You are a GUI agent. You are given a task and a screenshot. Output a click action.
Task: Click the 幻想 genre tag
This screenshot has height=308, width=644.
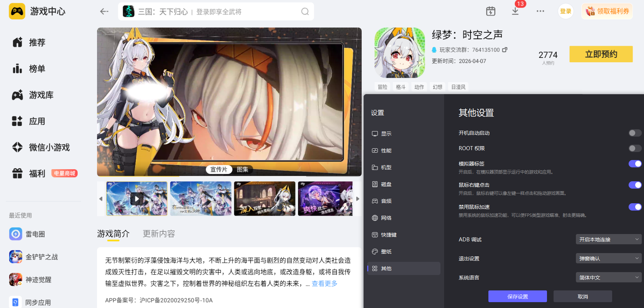click(x=438, y=87)
